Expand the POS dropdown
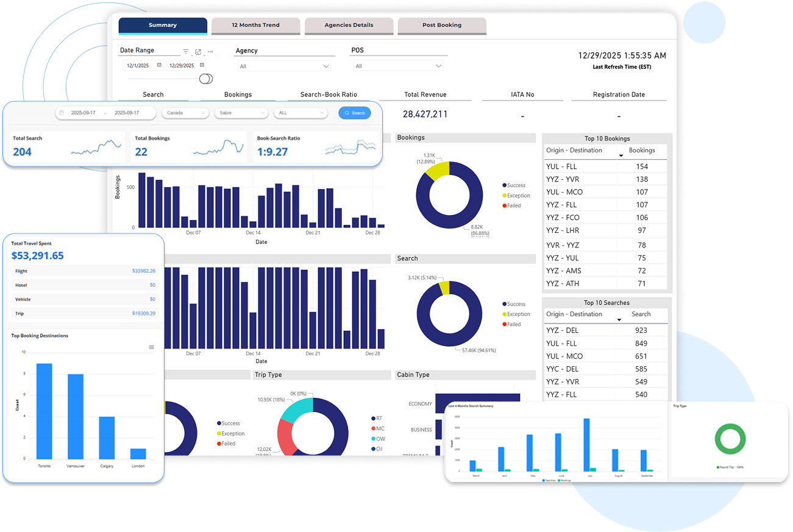 438,66
